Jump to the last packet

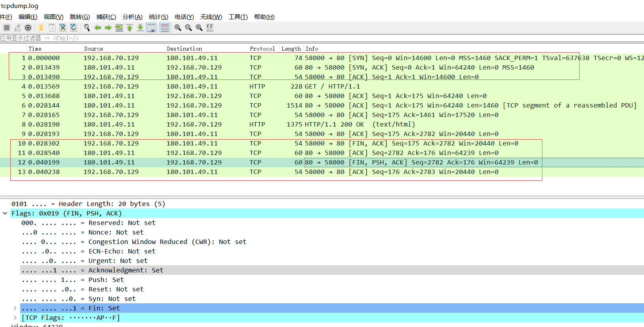tap(140, 28)
